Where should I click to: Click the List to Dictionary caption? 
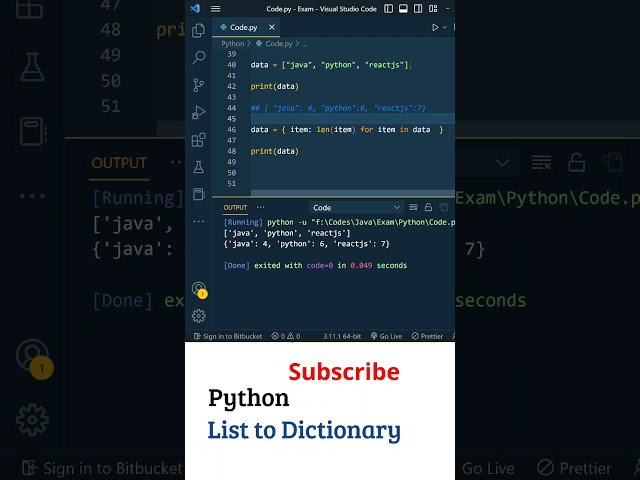pos(304,431)
